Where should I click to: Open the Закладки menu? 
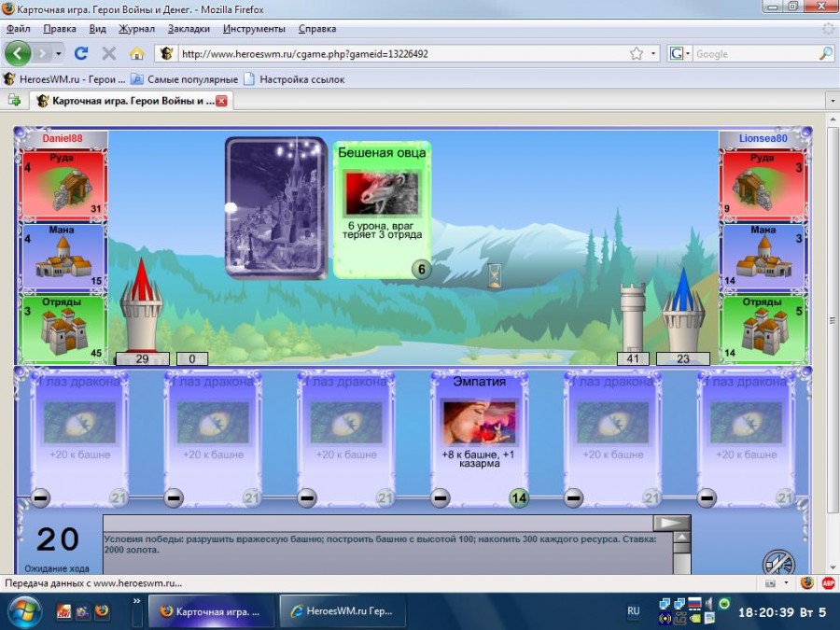[189, 29]
